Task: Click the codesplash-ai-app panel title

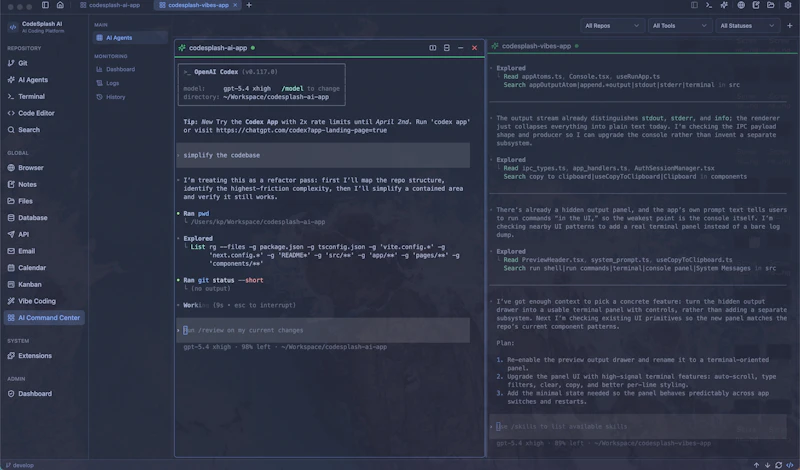Action: click(218, 48)
